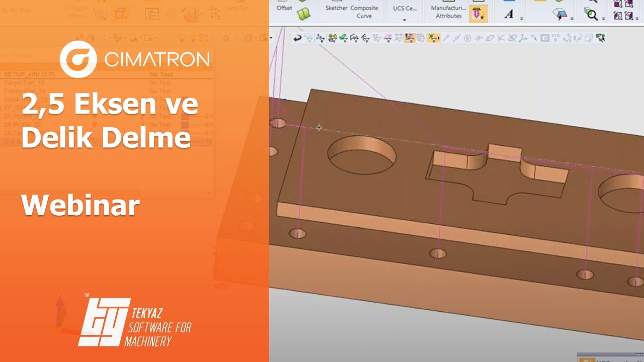Select the SETUP_sifir (3 P) row
The image size is (644, 362).
click(x=106, y=74)
